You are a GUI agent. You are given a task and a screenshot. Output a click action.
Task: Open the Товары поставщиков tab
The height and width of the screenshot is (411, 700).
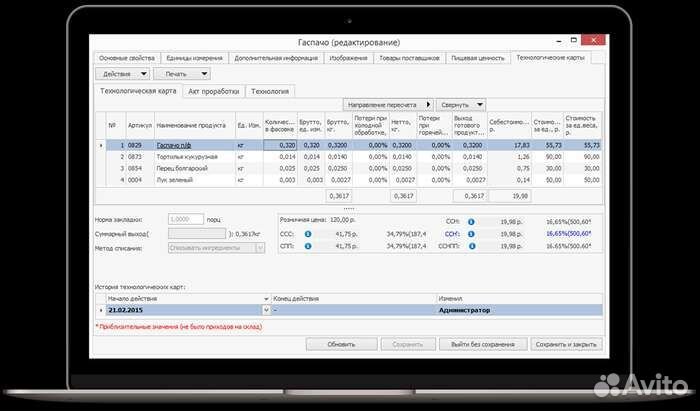410,58
